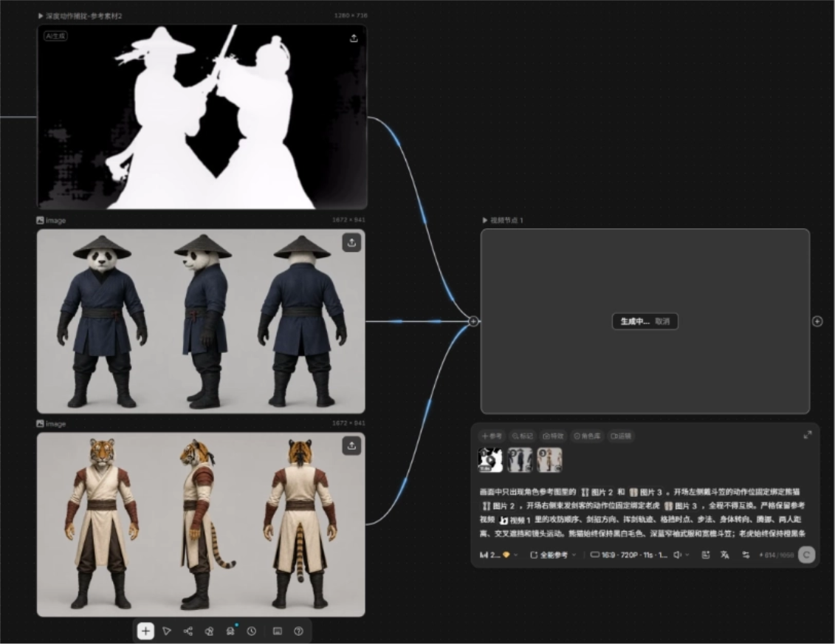Click the round generate button in prompt panel
This screenshot has width=835, height=644.
click(x=807, y=555)
